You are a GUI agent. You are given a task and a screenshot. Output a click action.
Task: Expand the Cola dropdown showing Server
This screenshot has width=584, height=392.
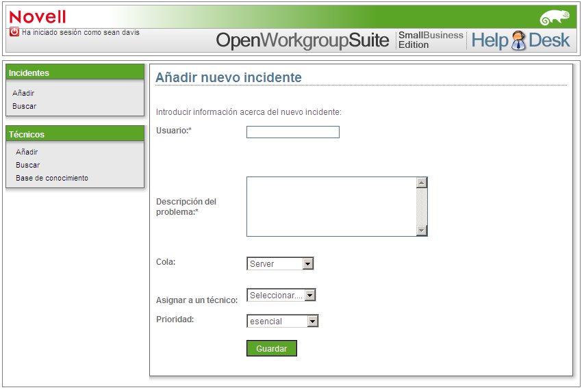click(280, 263)
